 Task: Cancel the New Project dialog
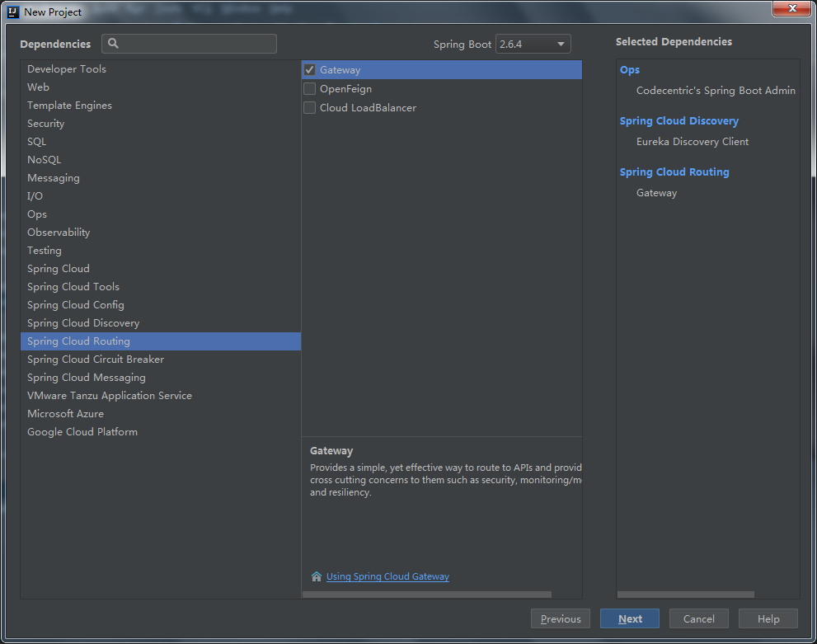click(x=699, y=618)
